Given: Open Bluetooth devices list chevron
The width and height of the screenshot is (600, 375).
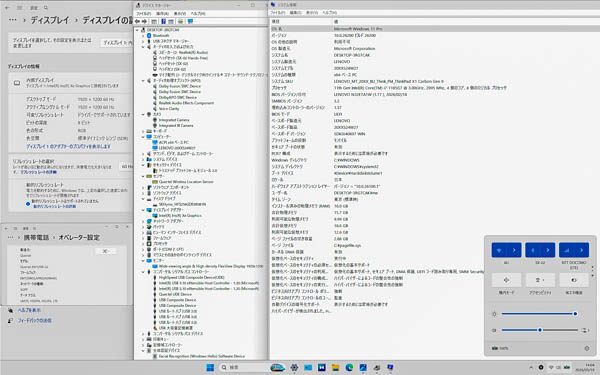Looking at the screenshot, I should pos(548,250).
